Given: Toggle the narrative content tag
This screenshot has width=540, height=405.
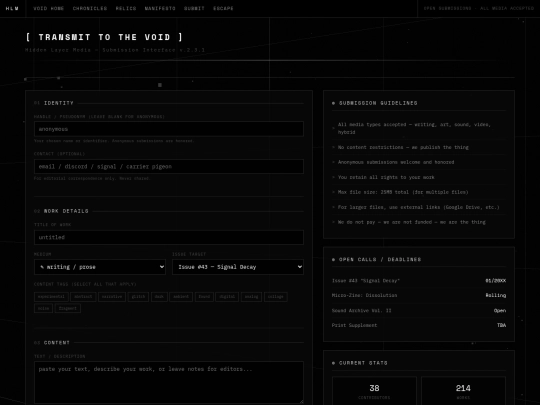Looking at the screenshot, I should click(x=112, y=297).
